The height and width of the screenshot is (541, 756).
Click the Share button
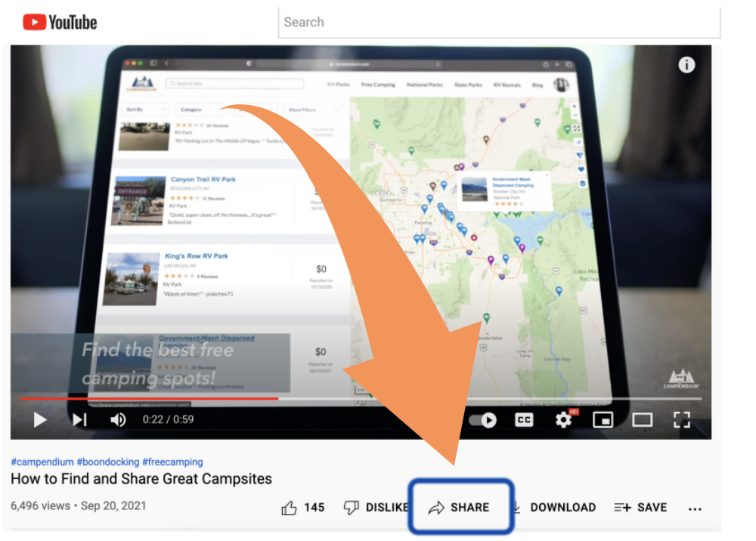[459, 508]
